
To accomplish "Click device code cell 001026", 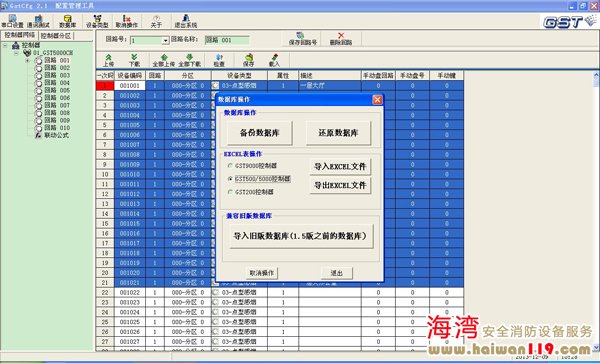I will [130, 332].
